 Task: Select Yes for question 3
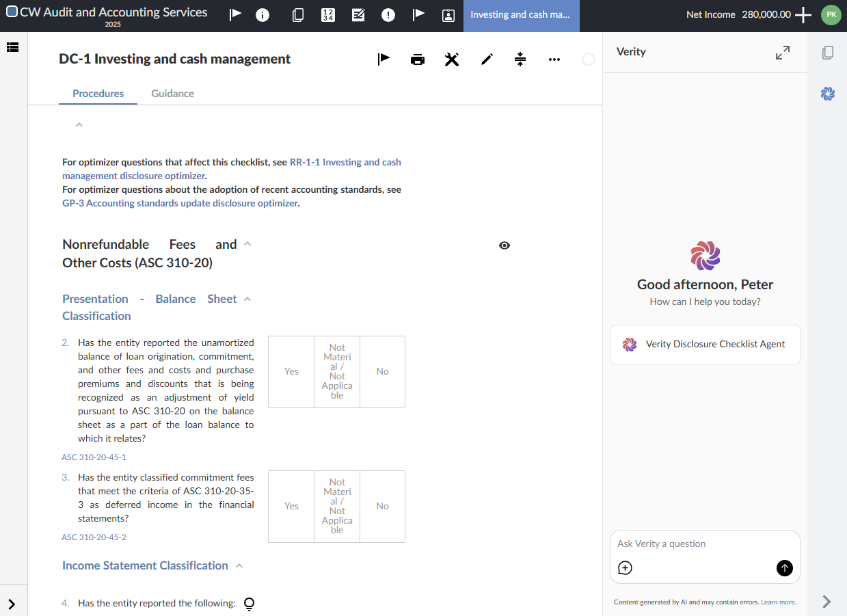pos(291,507)
